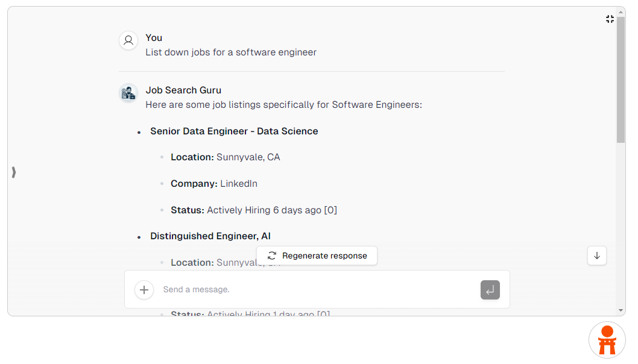Click the LinkedIn company name
Viewport: 638px width, 364px height.
click(239, 184)
